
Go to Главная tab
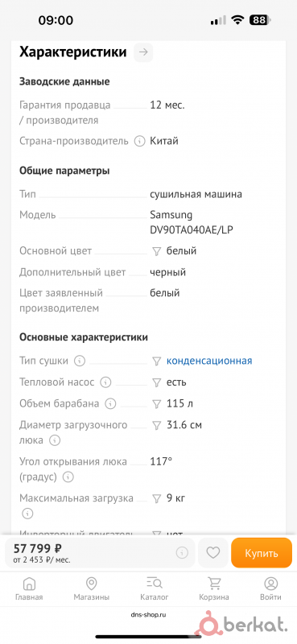point(29,589)
